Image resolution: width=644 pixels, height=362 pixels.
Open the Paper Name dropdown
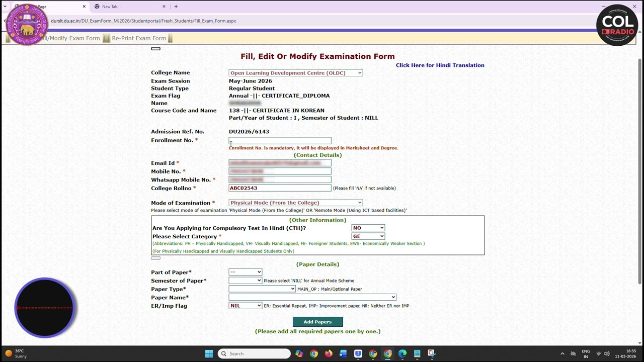tap(312, 297)
